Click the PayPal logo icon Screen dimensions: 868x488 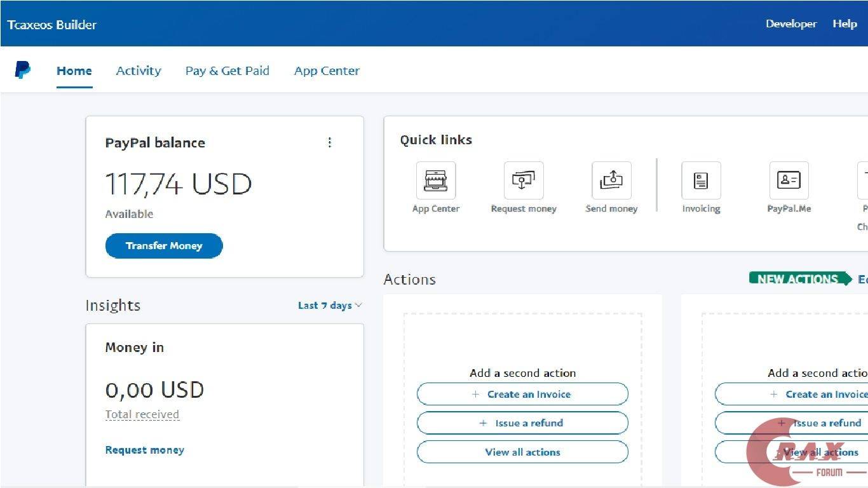click(x=22, y=70)
